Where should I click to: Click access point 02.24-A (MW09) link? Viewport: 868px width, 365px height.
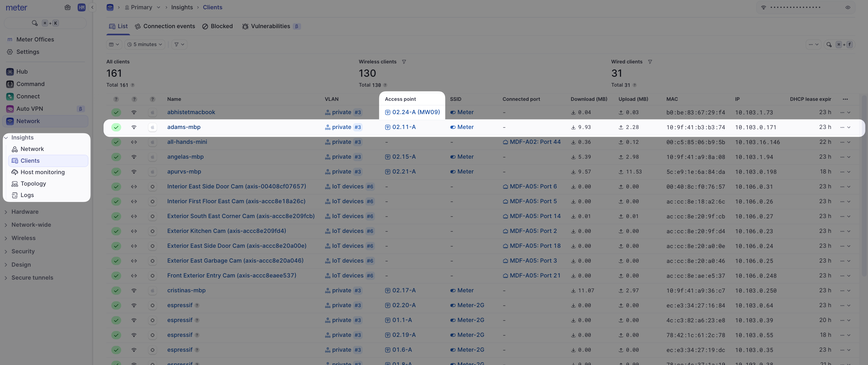click(x=415, y=112)
